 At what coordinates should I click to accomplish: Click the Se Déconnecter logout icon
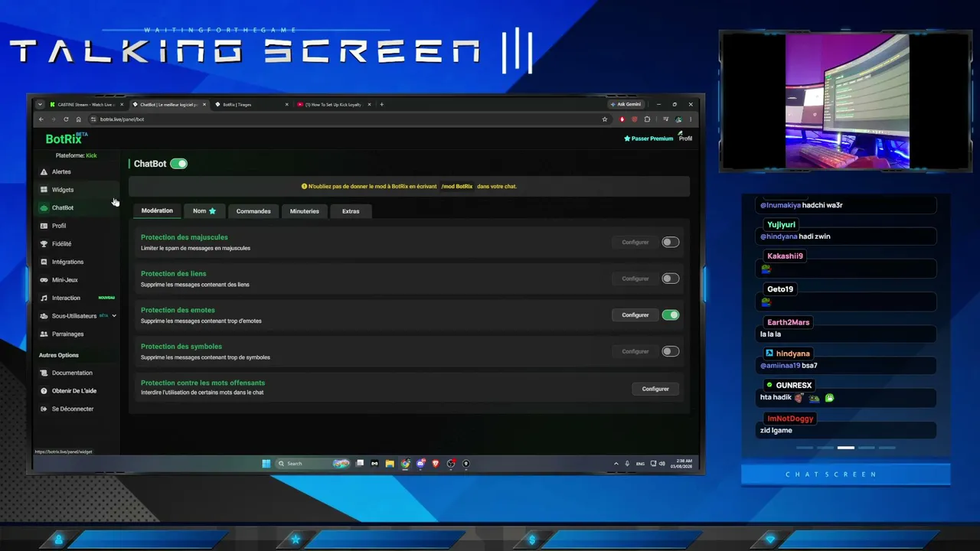pos(44,409)
